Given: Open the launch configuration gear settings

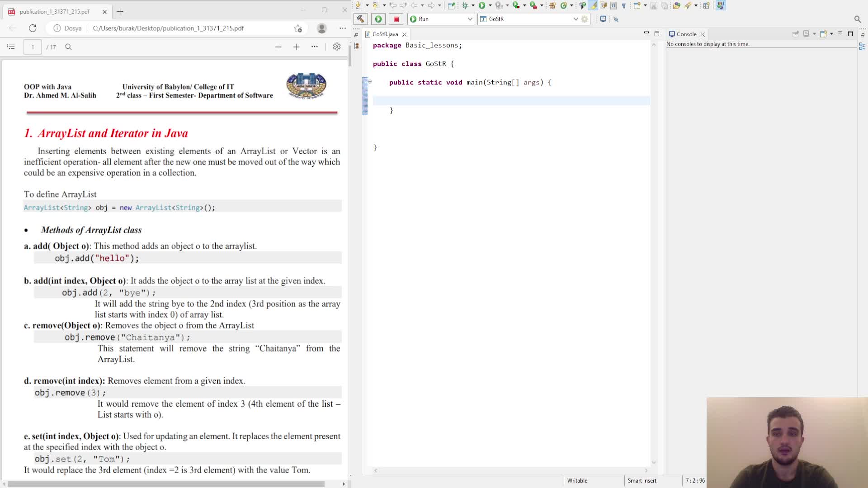Looking at the screenshot, I should pos(585,19).
